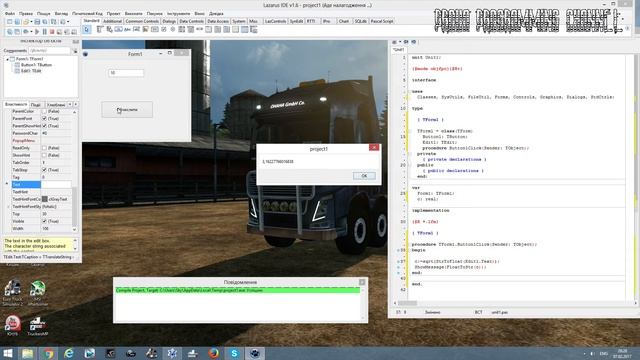
Task: Toggle the ParentShowHint checkbox
Action: click(44, 126)
